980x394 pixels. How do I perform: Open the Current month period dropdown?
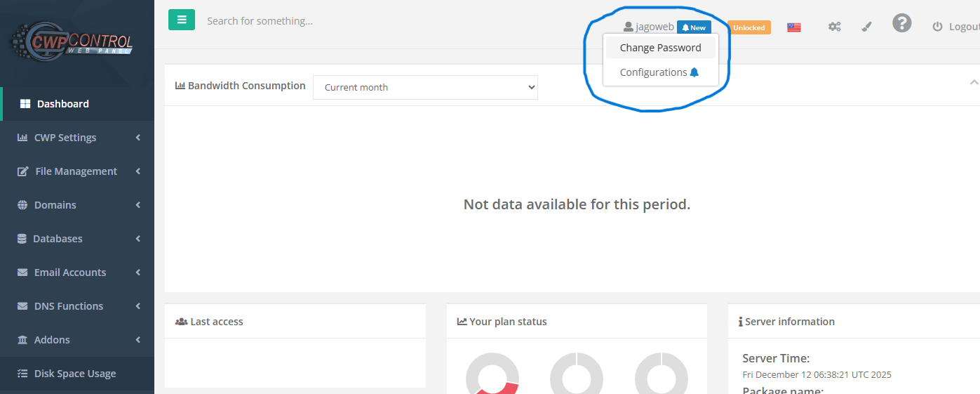(425, 87)
